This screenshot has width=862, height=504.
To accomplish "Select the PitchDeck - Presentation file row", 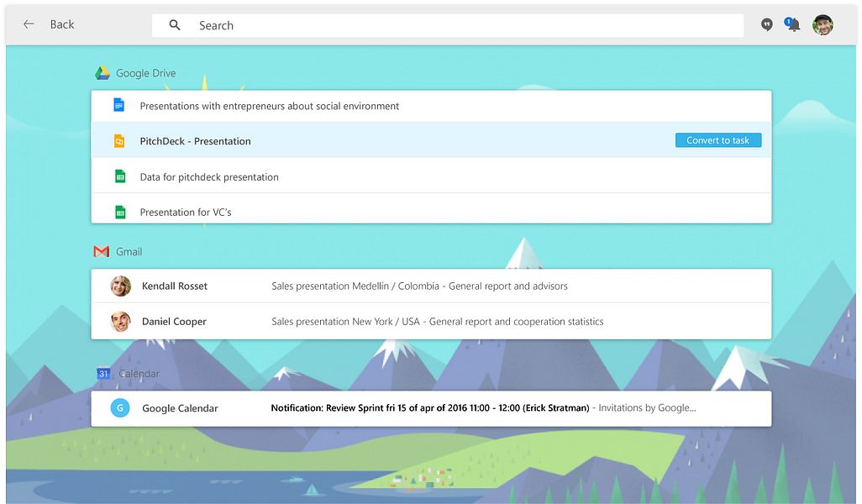I will click(x=431, y=139).
